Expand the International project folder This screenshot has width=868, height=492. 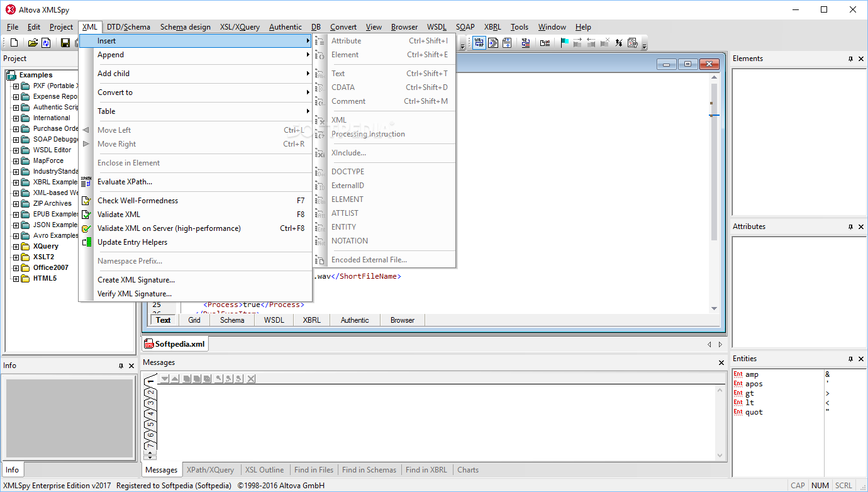click(16, 118)
